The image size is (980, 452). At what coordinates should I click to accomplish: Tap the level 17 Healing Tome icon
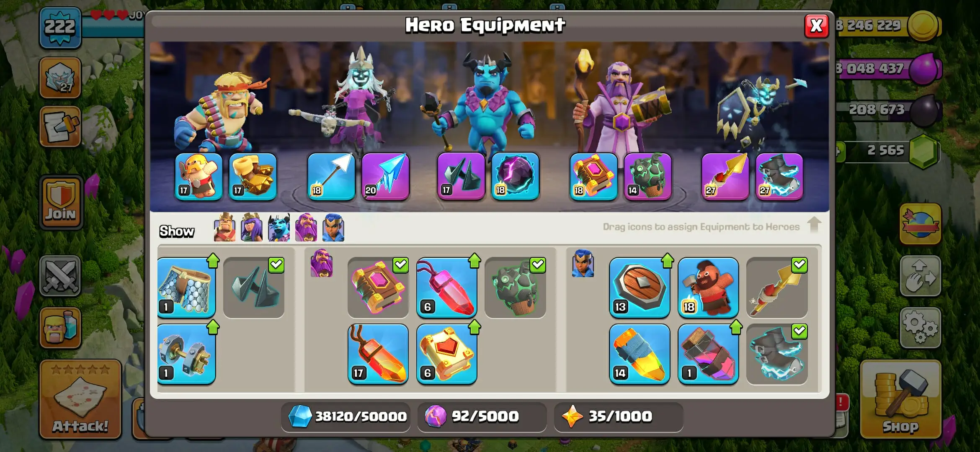[378, 354]
